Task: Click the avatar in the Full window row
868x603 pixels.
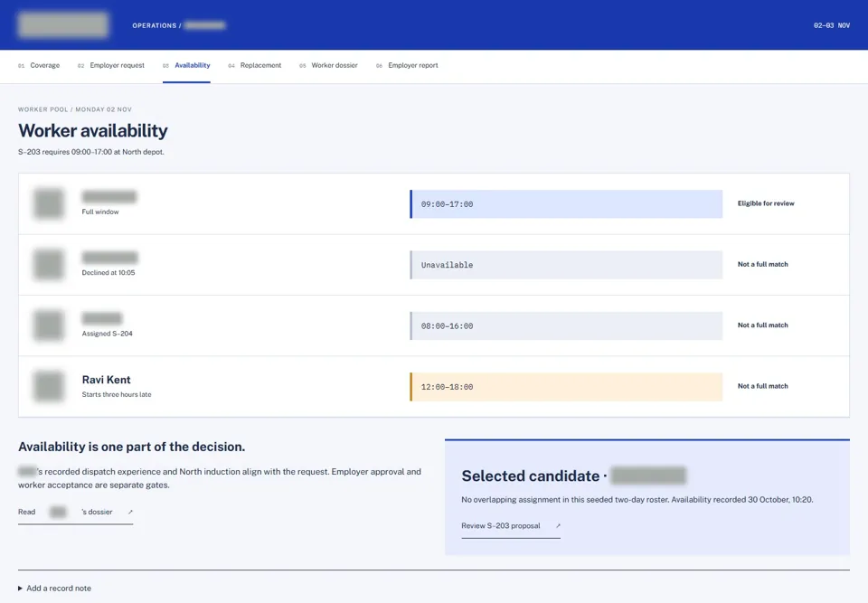Action: click(x=49, y=203)
